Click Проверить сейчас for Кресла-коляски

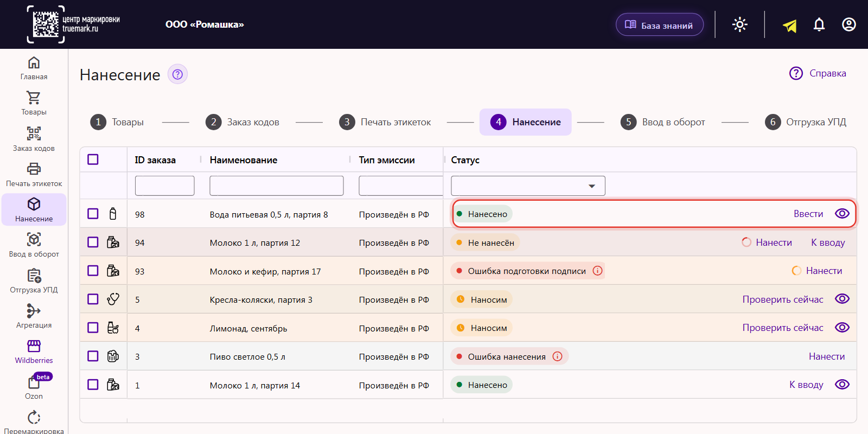pos(783,299)
